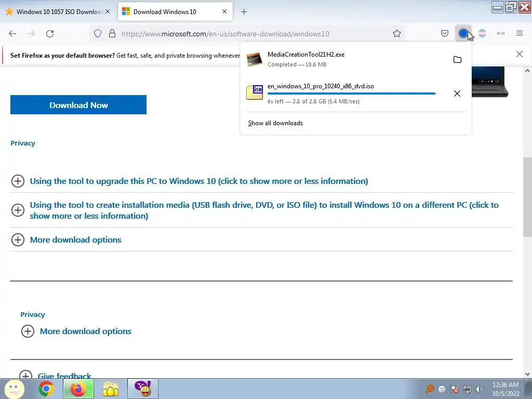Click the site security padlock icon
The height and width of the screenshot is (399, 532).
pyautogui.click(x=112, y=34)
